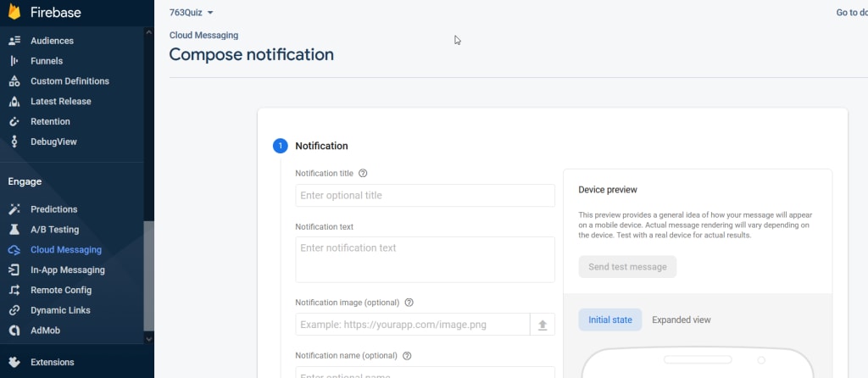Open In-App Messaging
Screen dimensions: 868x378
(x=68, y=270)
